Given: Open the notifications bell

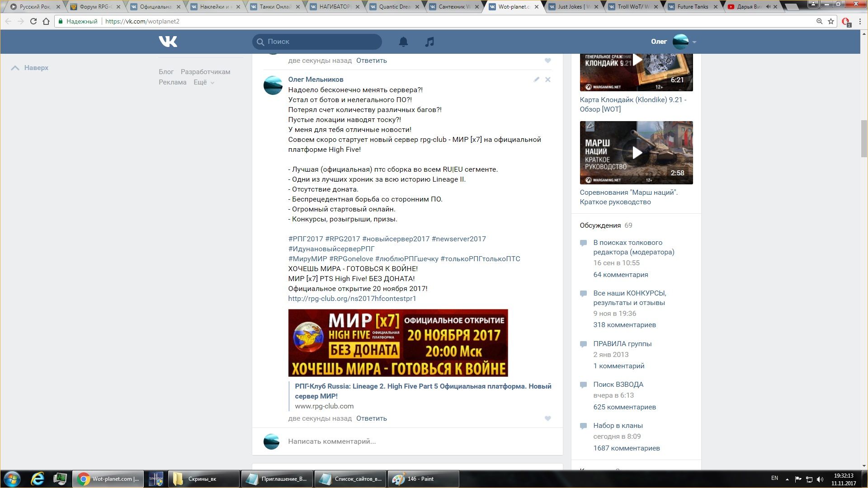Looking at the screenshot, I should coord(403,42).
